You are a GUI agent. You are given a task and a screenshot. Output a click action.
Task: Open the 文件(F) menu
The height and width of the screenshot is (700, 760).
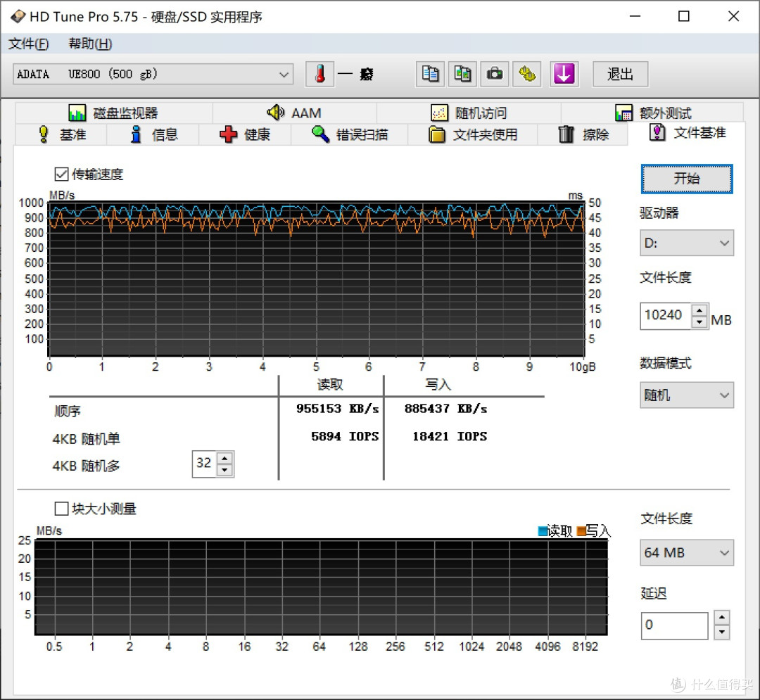point(29,44)
